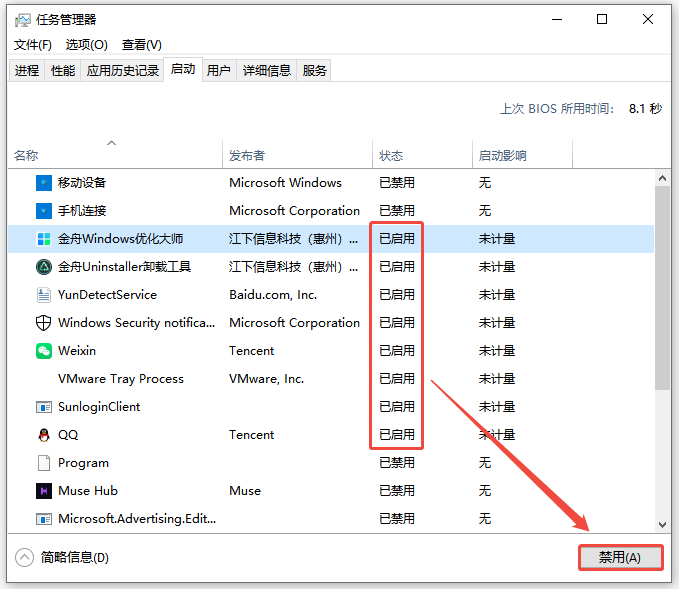679x589 pixels.
Task: Click Microsoft Windows publisher cell
Action: tap(285, 183)
